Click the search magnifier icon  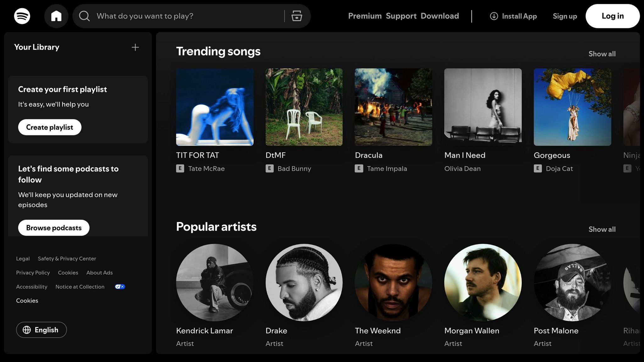84,16
